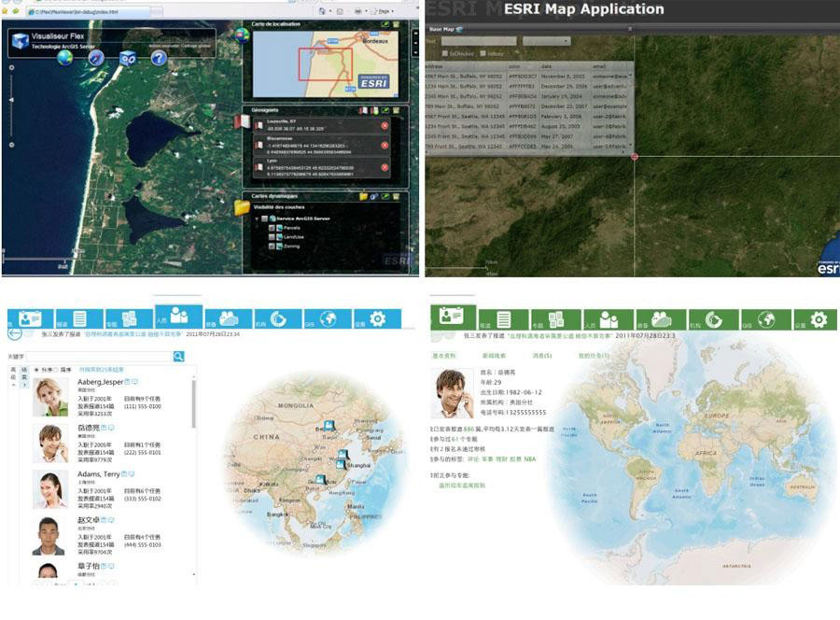840x620 pixels.
Task: Toggle the Zoning layer checkbox
Action: 272,247
